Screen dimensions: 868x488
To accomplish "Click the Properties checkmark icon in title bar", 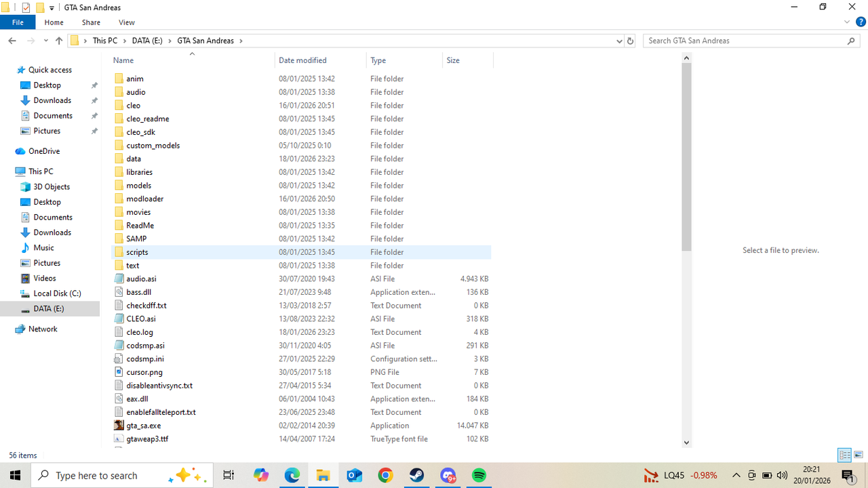I will tap(26, 7).
